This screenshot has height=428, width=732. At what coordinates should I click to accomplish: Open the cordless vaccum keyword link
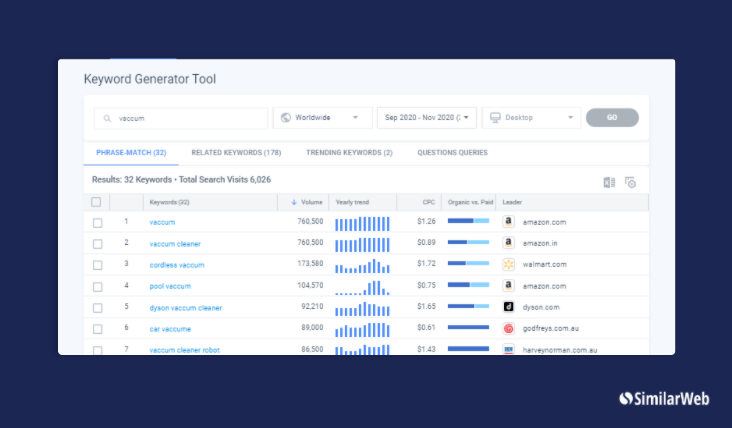pos(177,265)
